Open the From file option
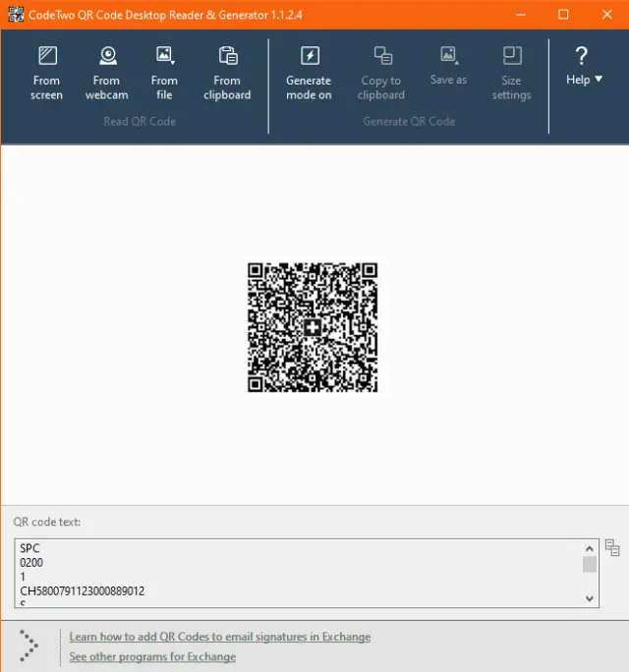629x672 pixels. (164, 74)
